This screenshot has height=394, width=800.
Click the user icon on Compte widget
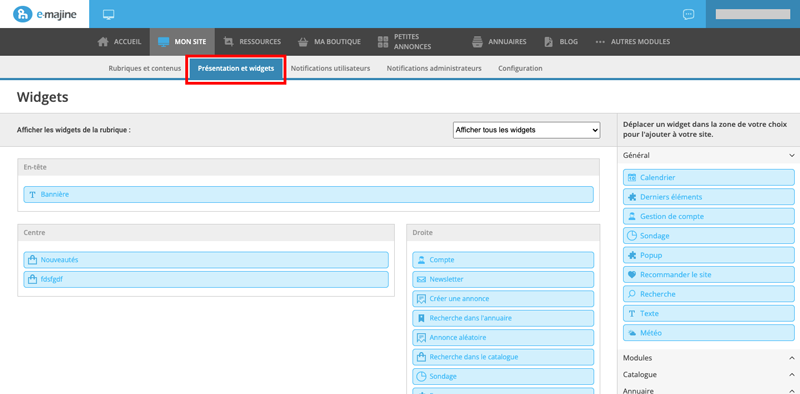tap(421, 260)
